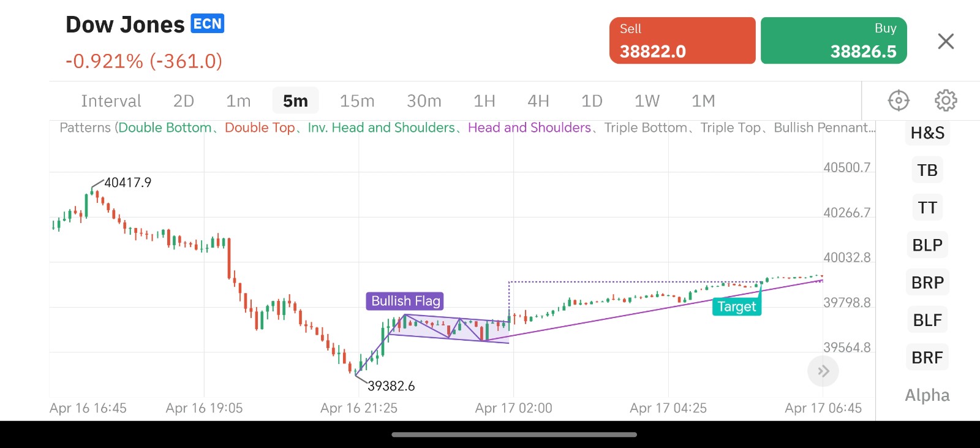980x448 pixels.
Task: Tap the ECN badge next to Dow Jones
Action: click(x=208, y=24)
